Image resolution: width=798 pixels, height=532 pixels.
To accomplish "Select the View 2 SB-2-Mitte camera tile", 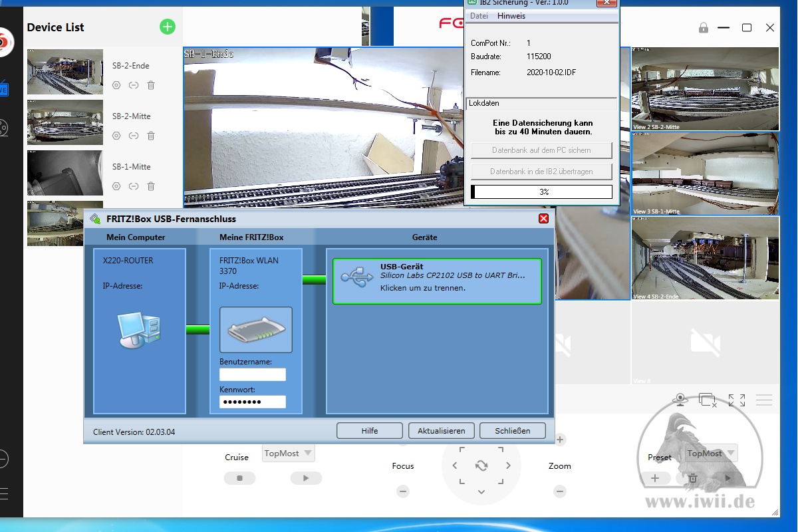I will (705, 88).
